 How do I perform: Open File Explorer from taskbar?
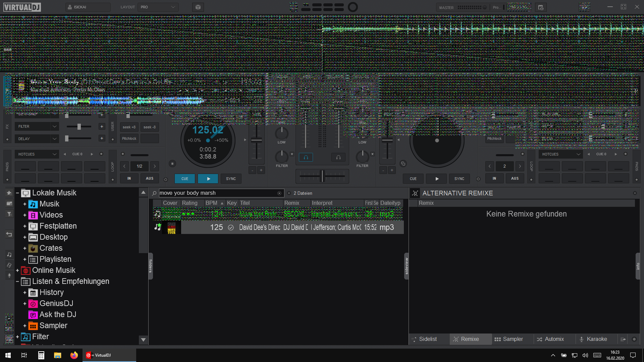point(57,355)
